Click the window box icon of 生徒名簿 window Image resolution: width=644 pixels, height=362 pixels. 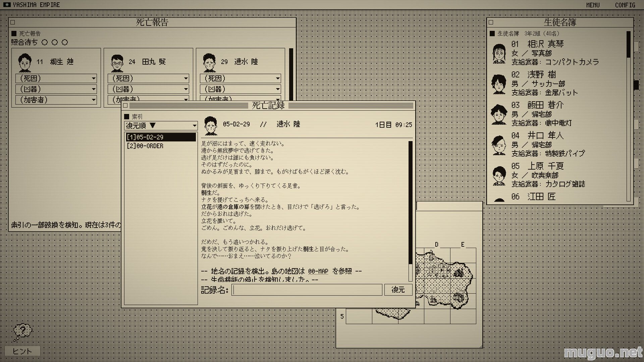pyautogui.click(x=491, y=22)
